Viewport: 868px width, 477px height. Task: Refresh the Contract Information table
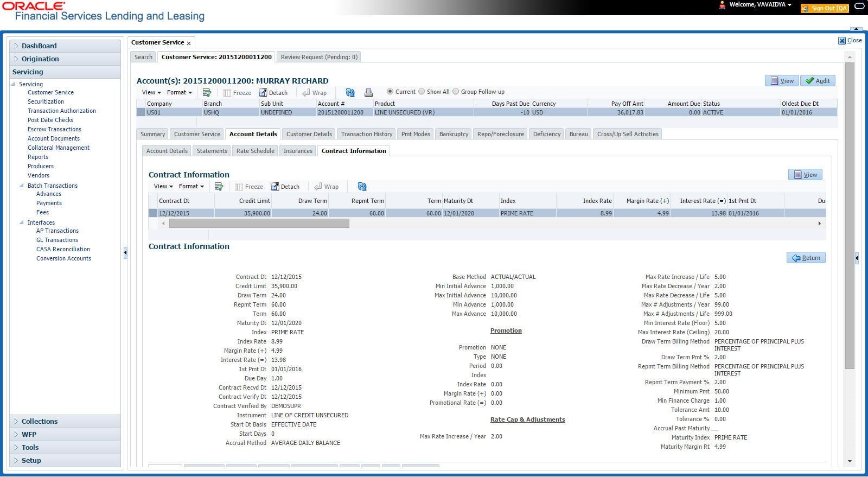tap(362, 187)
